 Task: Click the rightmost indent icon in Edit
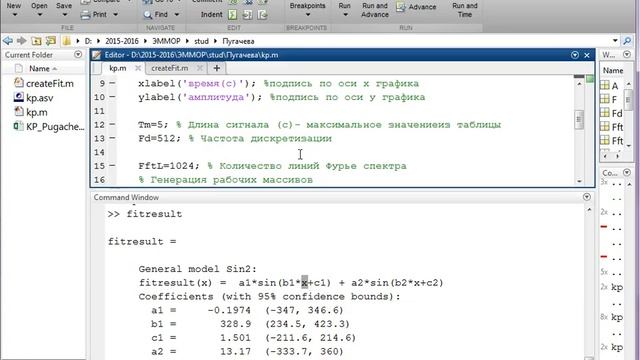coord(262,15)
